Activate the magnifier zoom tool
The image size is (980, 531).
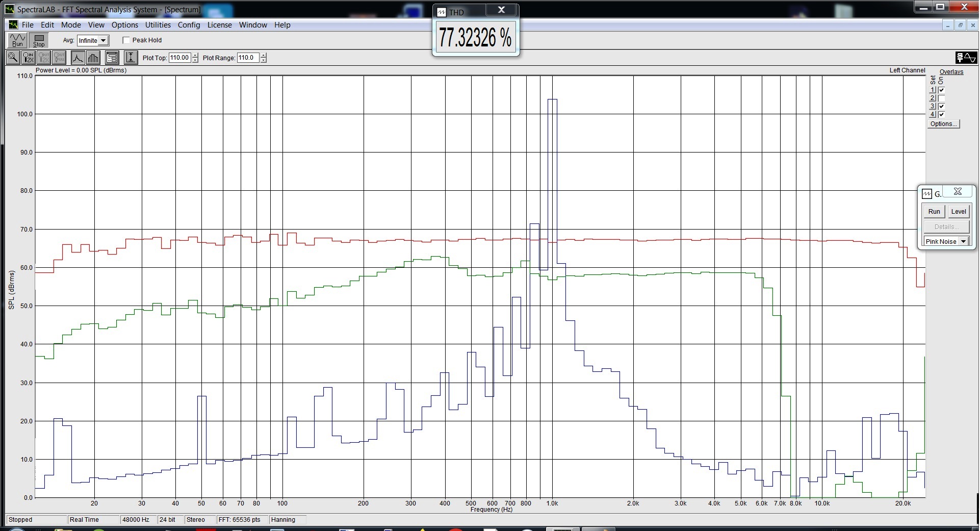coord(13,57)
